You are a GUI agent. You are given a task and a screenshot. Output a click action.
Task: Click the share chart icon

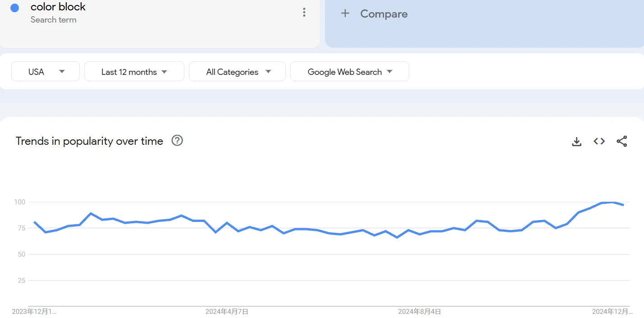[621, 141]
